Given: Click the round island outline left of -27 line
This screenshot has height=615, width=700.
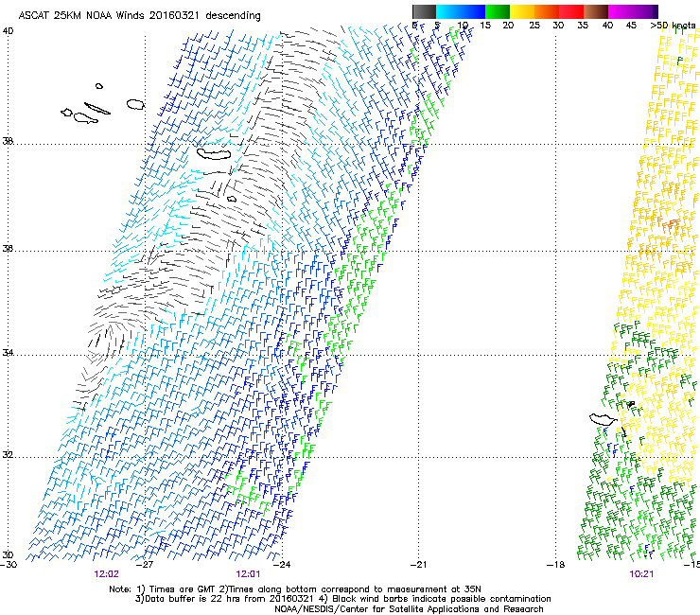Looking at the screenshot, I should [x=135, y=104].
